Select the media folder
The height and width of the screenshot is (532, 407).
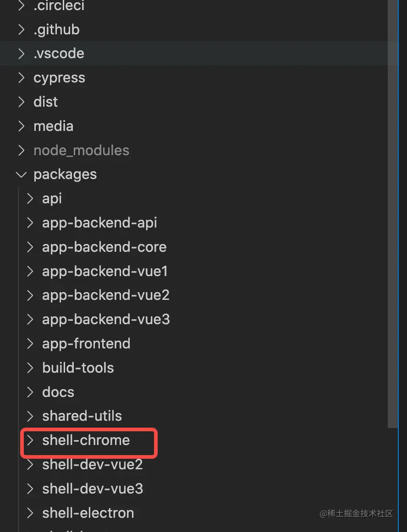(53, 126)
